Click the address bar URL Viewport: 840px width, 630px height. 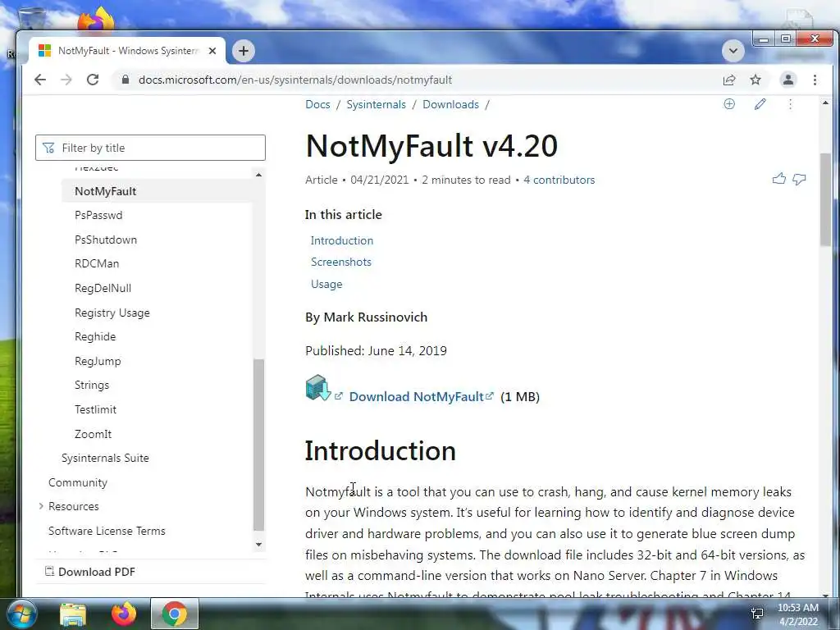(295, 80)
